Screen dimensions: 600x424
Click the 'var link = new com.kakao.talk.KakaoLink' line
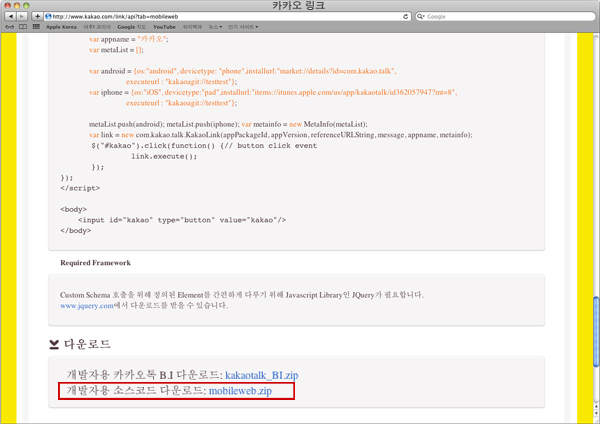pos(280,135)
